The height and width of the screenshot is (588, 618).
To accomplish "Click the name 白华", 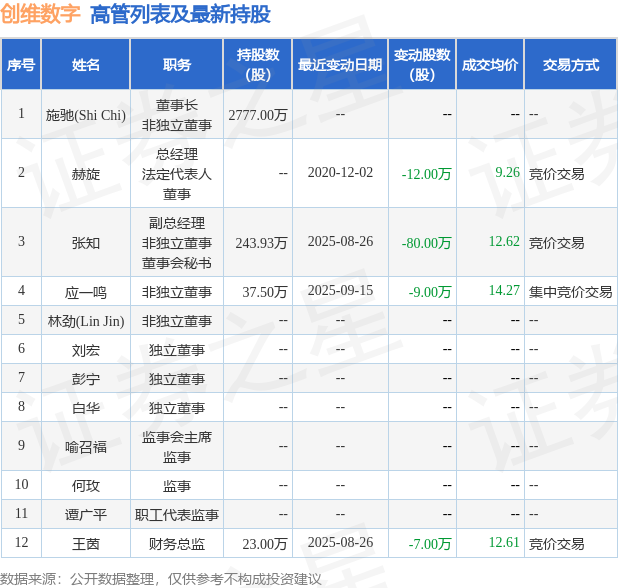I will point(86,408).
